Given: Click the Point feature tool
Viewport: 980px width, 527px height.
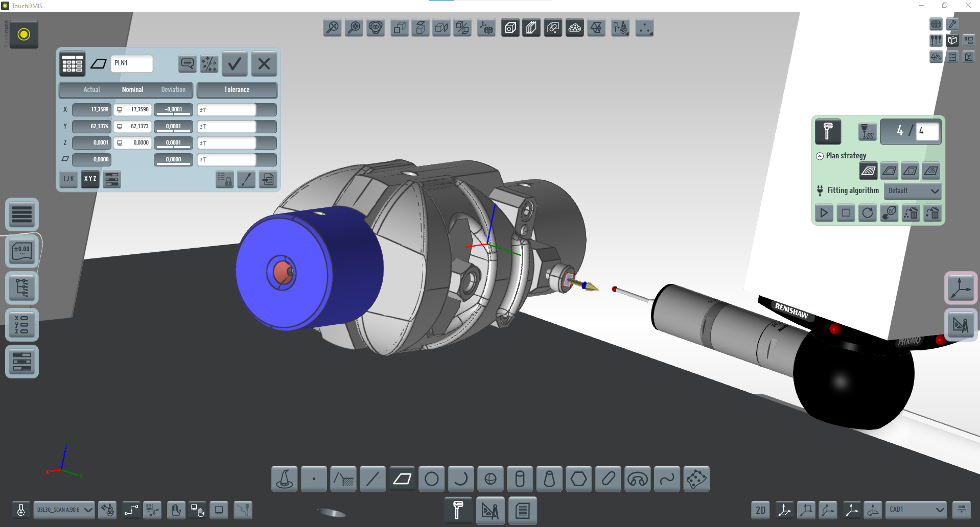Looking at the screenshot, I should click(x=314, y=479).
